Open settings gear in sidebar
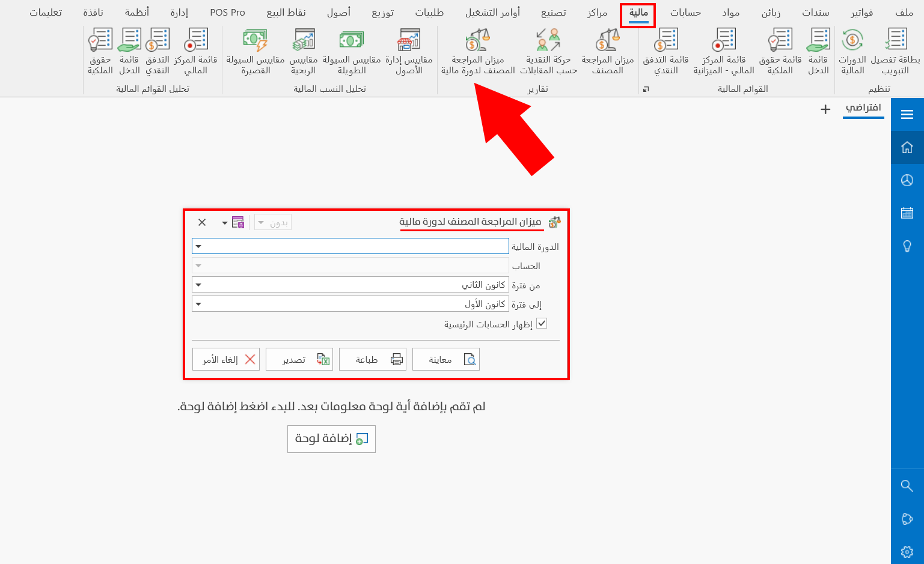 (907, 551)
